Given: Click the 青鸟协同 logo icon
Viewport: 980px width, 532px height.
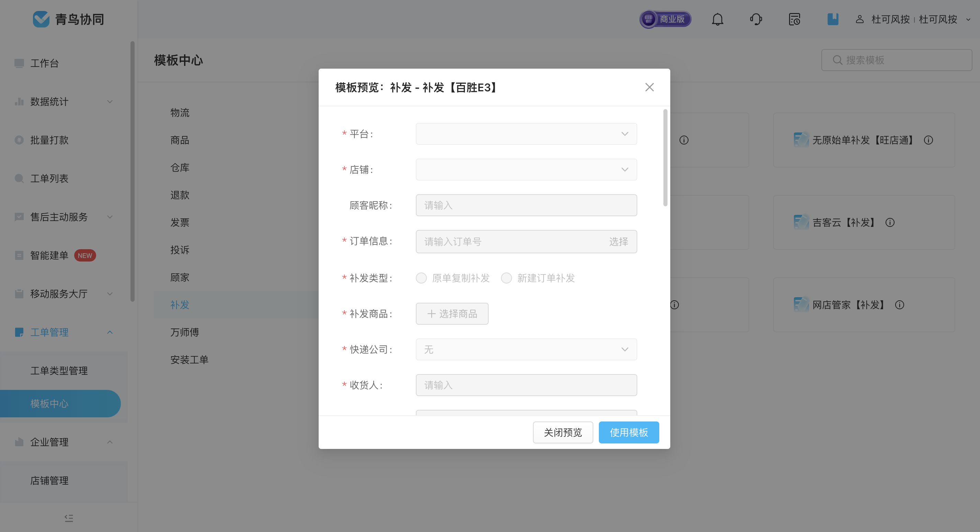Looking at the screenshot, I should point(41,19).
